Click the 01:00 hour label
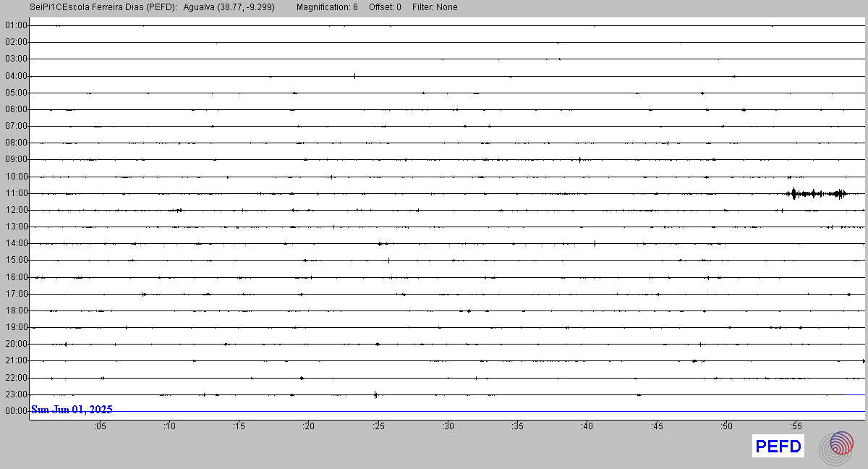 [x=16, y=25]
